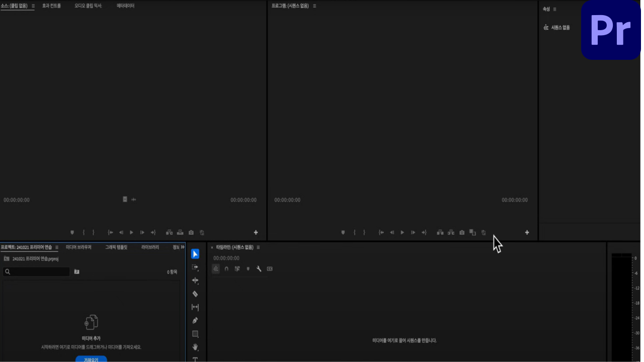Viewport: 644px width, 362px height.
Task: Select the Hand tool
Action: tap(195, 347)
